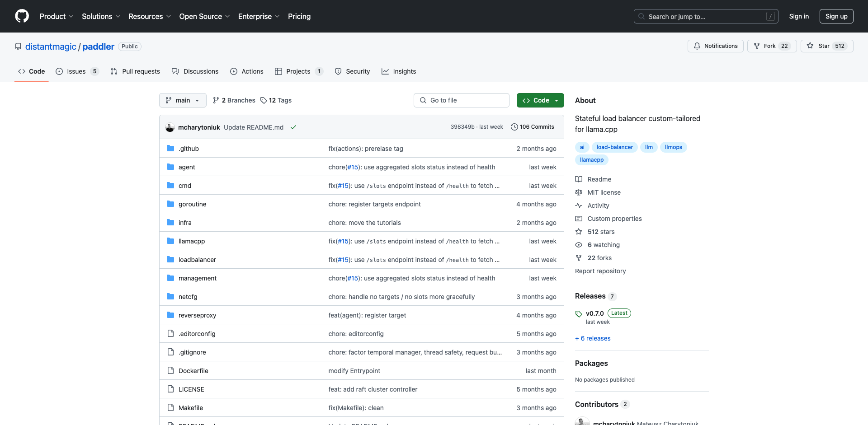Click the GitHub logo icon

coord(22,16)
